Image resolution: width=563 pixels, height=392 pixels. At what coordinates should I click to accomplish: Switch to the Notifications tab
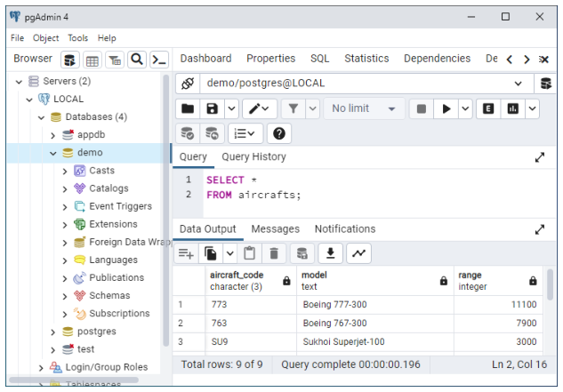[x=345, y=229]
